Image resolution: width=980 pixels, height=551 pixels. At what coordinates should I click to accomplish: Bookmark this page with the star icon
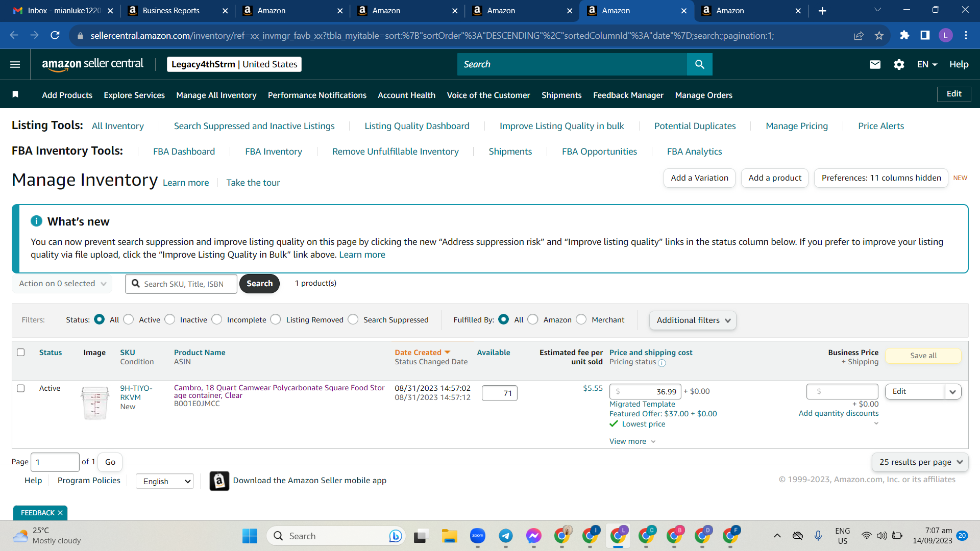click(879, 35)
